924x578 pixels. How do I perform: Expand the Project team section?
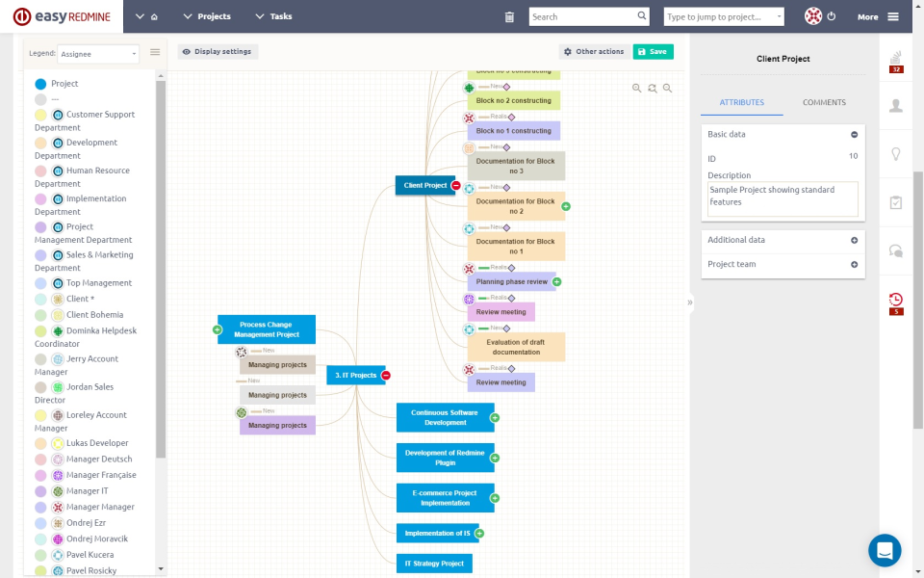854,264
